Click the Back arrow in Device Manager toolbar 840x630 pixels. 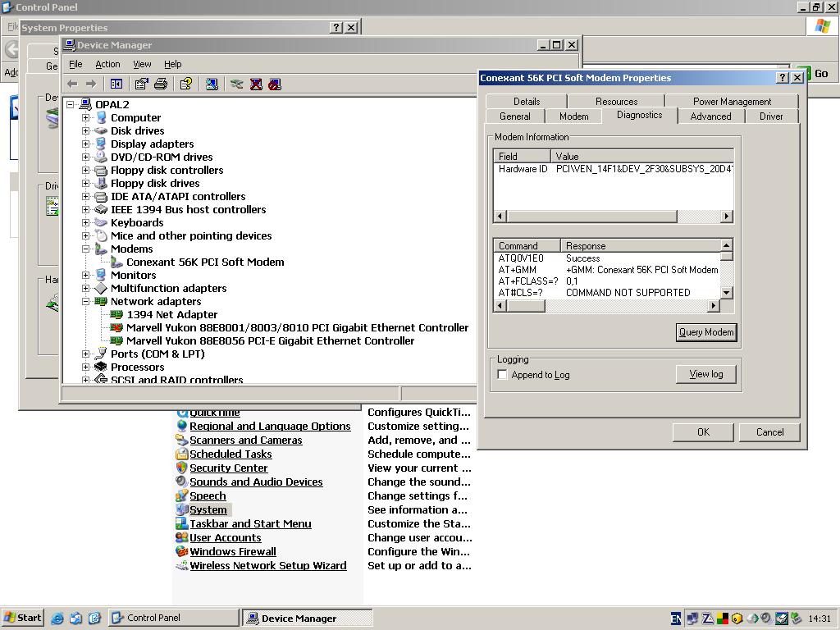tap(73, 84)
